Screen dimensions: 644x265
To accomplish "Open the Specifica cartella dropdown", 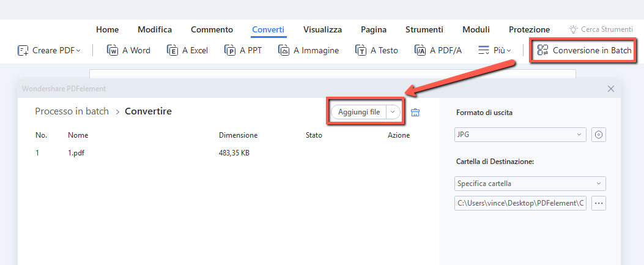I will pos(530,184).
